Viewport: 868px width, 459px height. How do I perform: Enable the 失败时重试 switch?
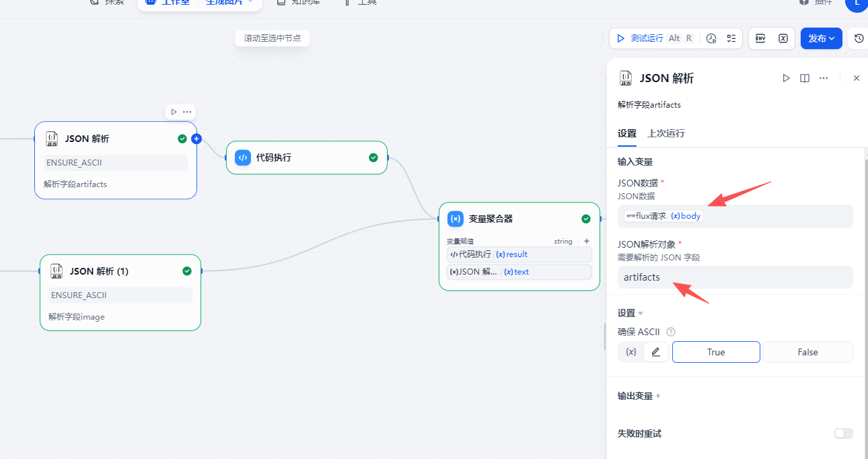click(x=844, y=433)
